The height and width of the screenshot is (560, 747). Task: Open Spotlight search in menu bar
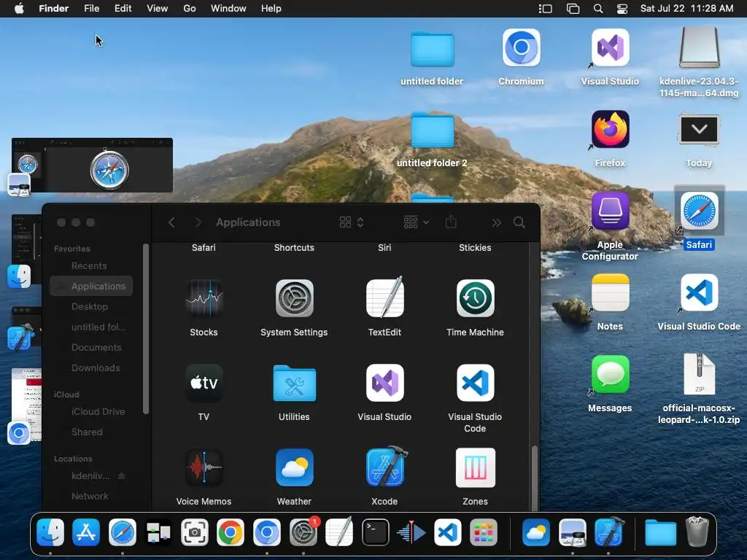[x=598, y=9]
